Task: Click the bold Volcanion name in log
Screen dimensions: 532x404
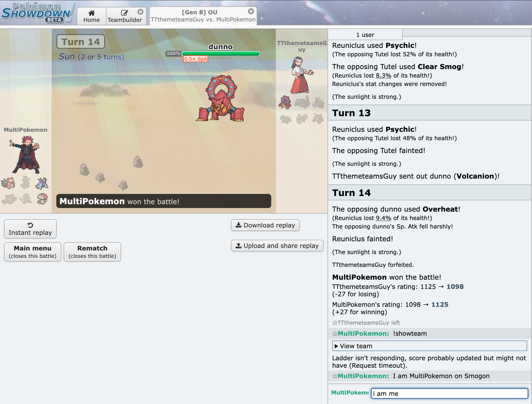Action: tap(475, 176)
